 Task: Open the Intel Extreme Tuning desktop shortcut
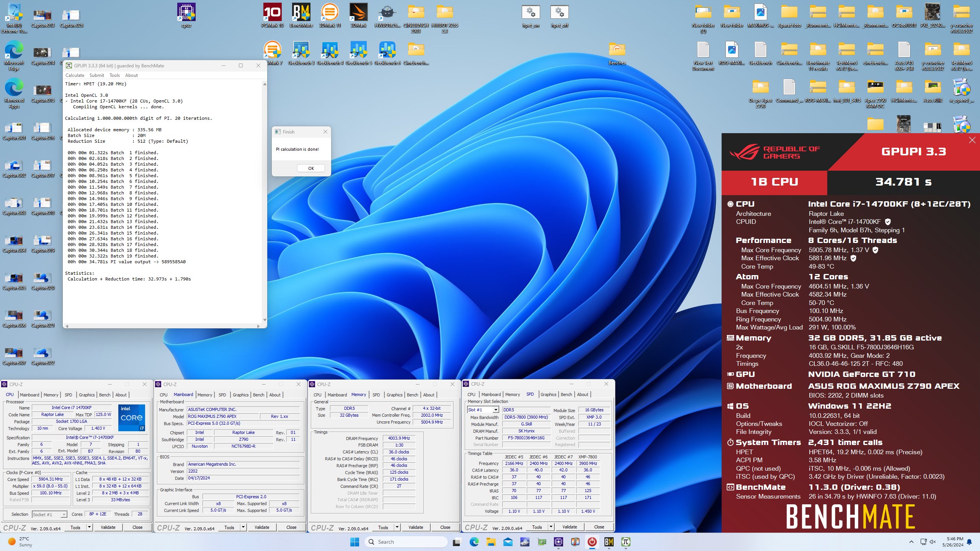coord(14,18)
